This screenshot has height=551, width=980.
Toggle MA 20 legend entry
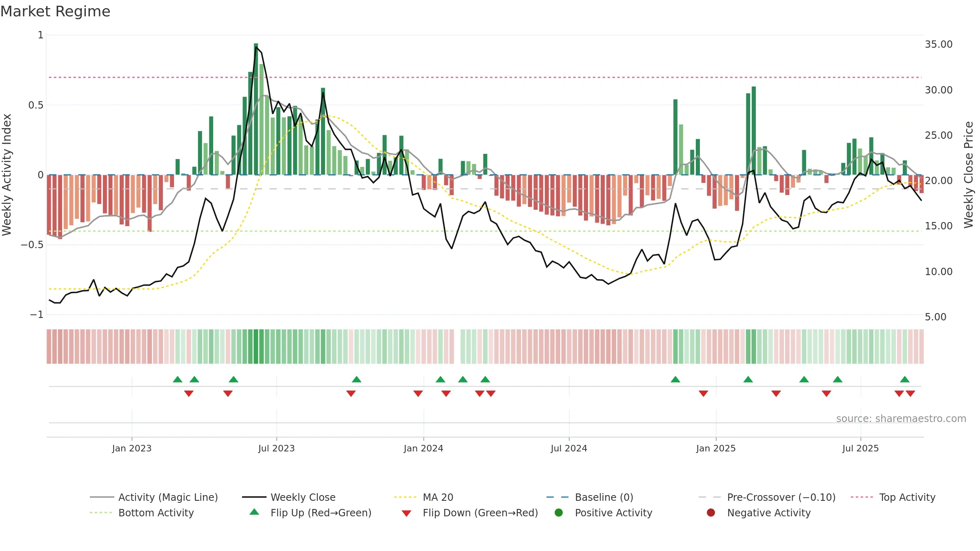pyautogui.click(x=423, y=497)
